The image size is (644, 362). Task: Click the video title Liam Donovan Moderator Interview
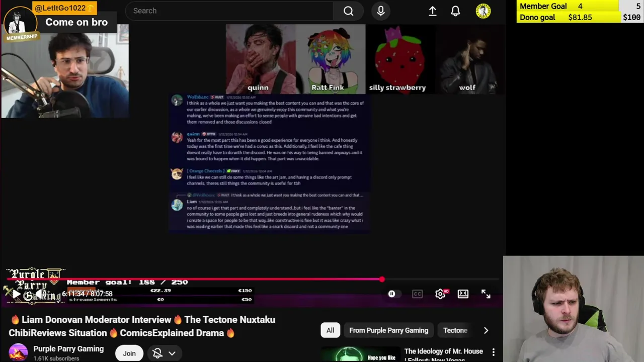[x=143, y=326]
